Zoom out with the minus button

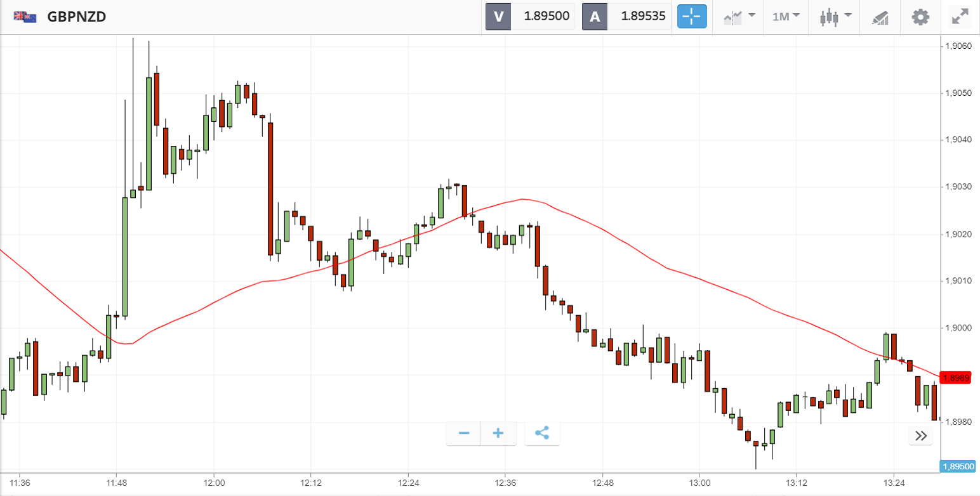[464, 433]
